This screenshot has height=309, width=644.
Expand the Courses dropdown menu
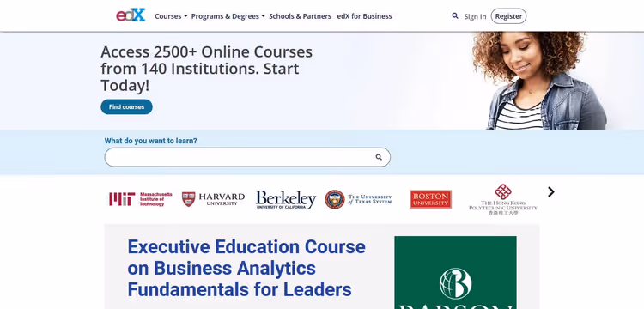pyautogui.click(x=171, y=16)
